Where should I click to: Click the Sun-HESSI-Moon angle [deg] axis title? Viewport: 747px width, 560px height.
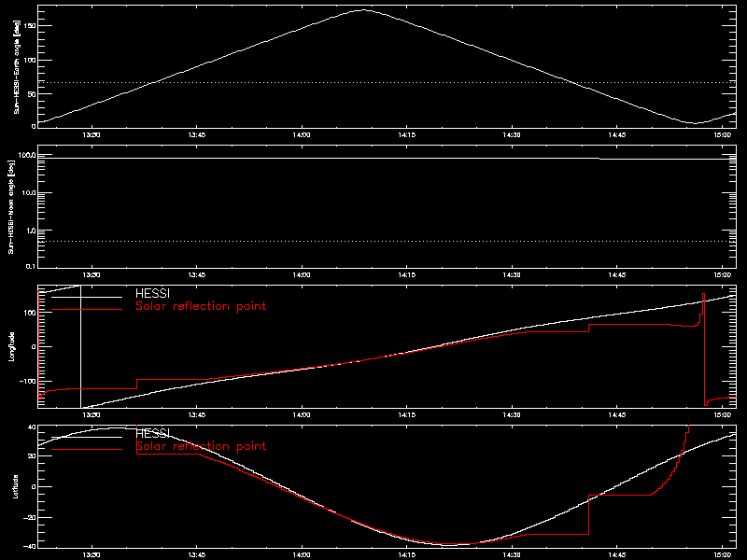point(11,206)
